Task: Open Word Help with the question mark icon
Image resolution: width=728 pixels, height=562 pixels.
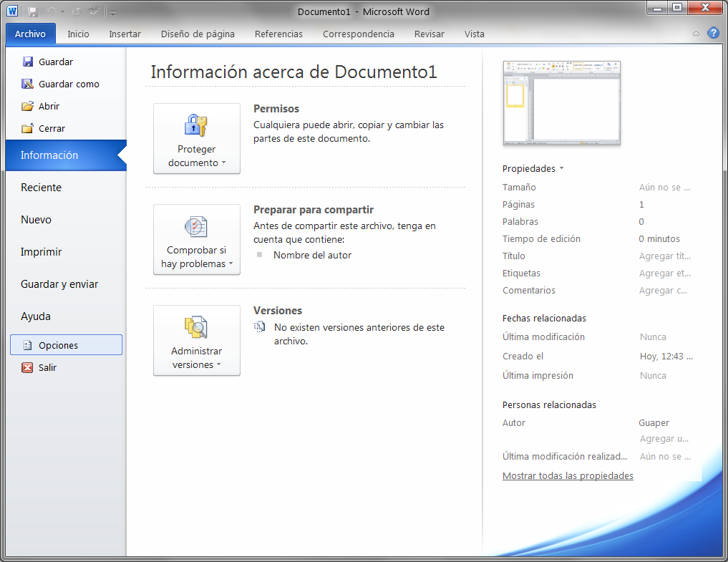Action: pos(713,33)
